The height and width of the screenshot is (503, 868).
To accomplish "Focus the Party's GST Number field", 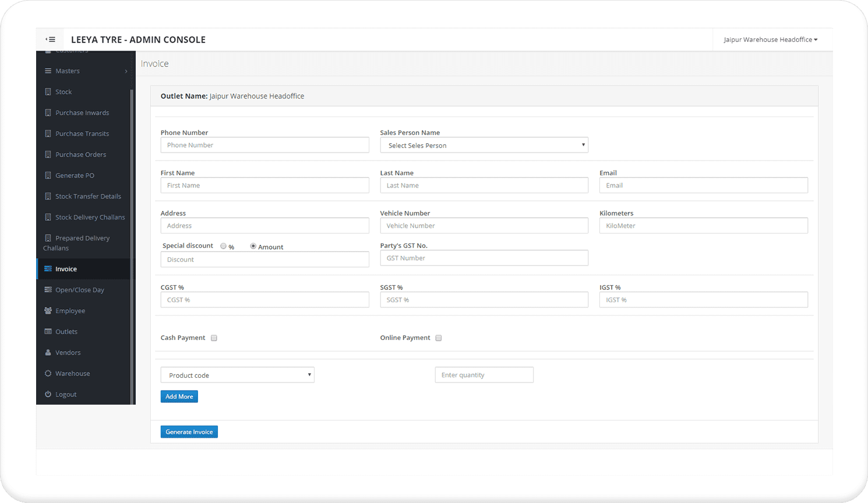I will 484,258.
